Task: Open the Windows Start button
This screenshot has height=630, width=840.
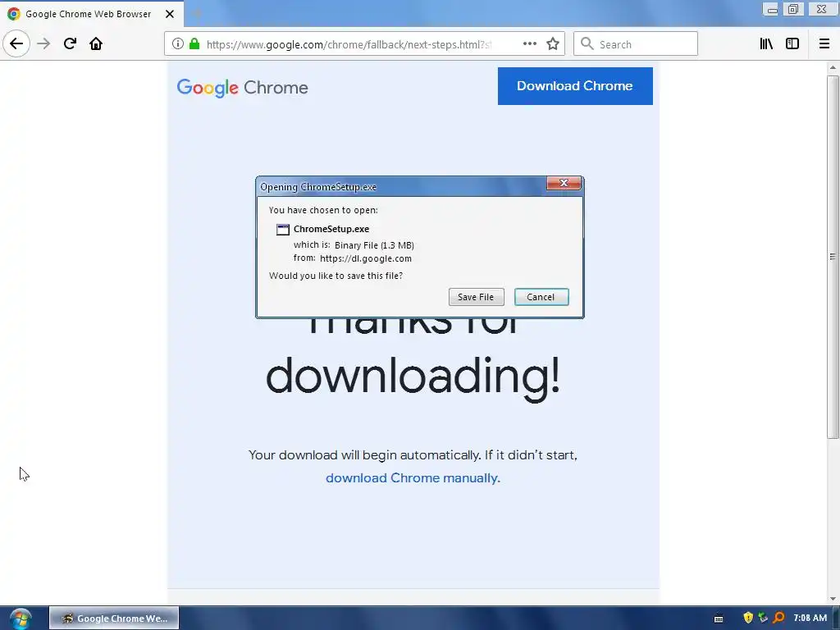Action: (21, 619)
